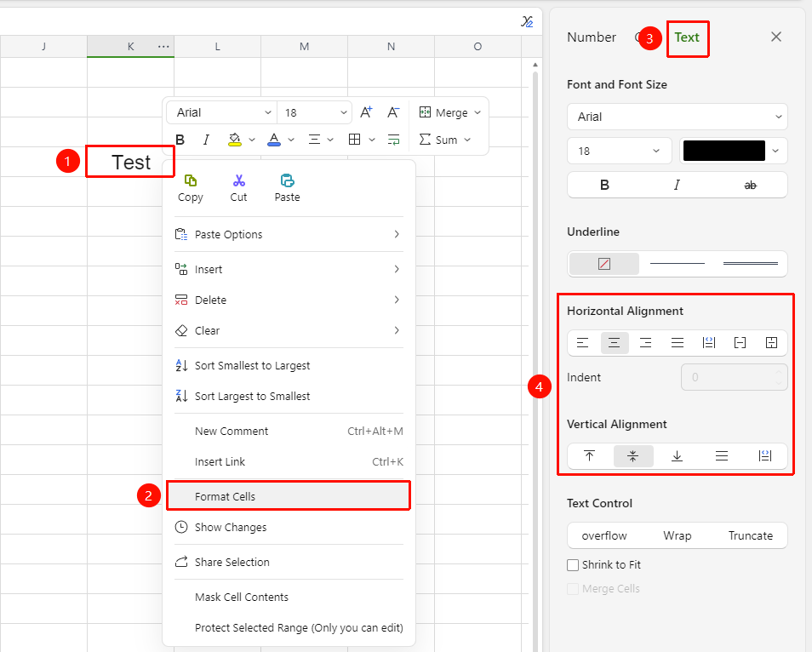The image size is (812, 652).
Task: Toggle Bold in the Format Cells panel
Action: coord(604,185)
